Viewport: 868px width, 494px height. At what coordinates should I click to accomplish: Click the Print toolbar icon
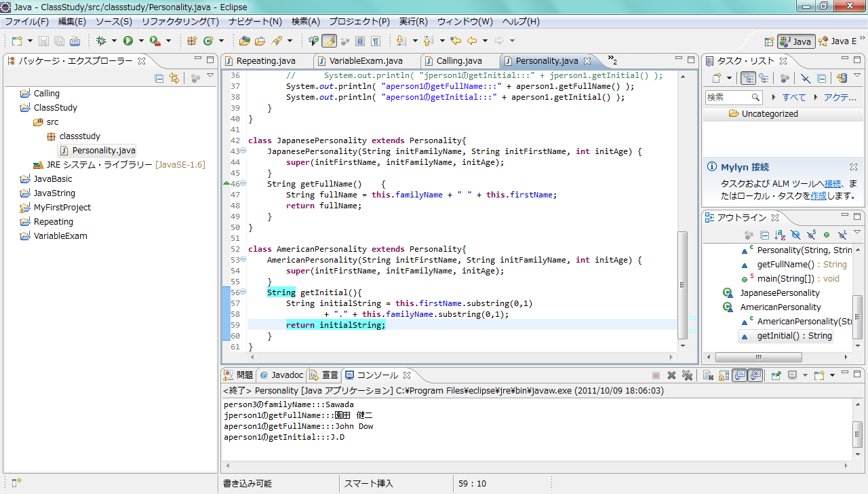(x=75, y=41)
